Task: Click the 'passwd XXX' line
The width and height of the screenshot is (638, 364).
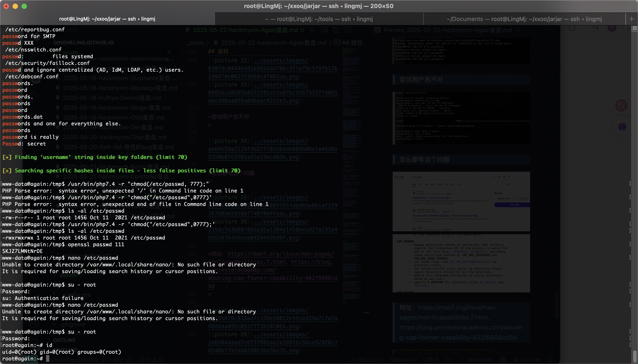Action: pos(18,43)
